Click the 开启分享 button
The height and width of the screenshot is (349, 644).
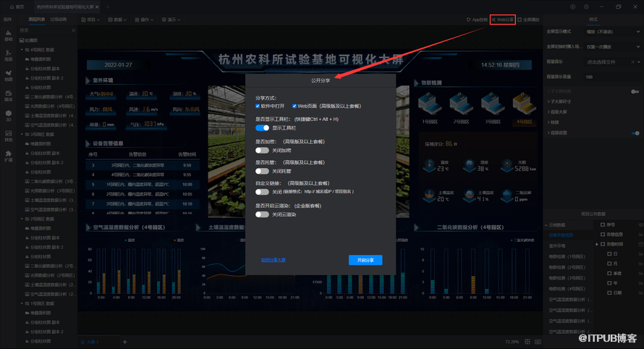(x=365, y=260)
